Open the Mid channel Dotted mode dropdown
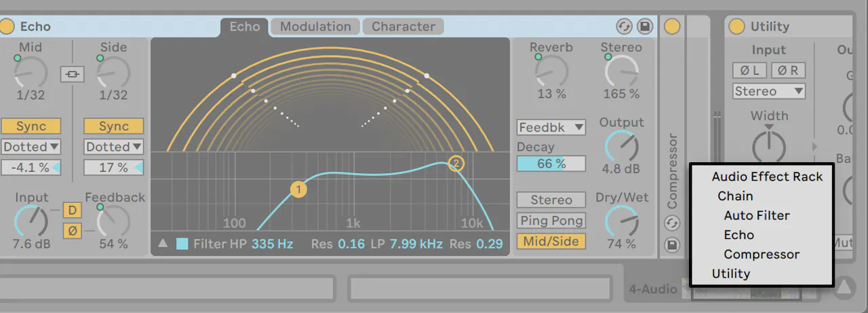868x313 pixels. coord(31,147)
